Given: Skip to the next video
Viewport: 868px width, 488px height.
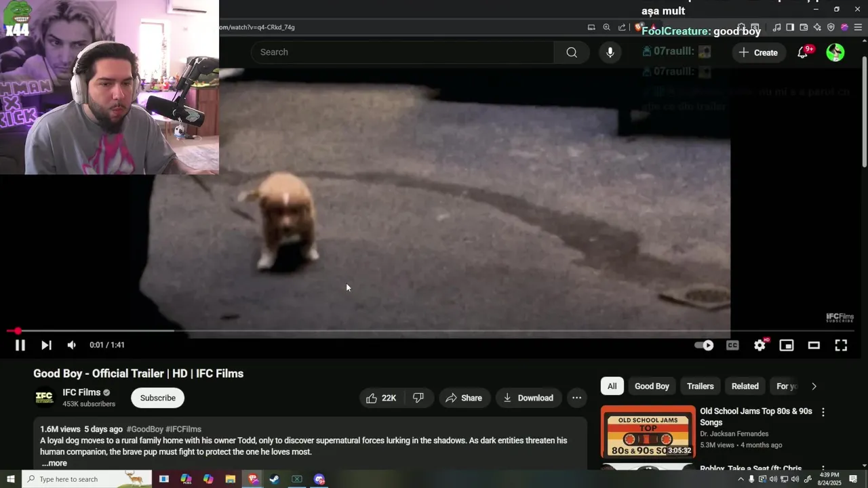Looking at the screenshot, I should 46,345.
